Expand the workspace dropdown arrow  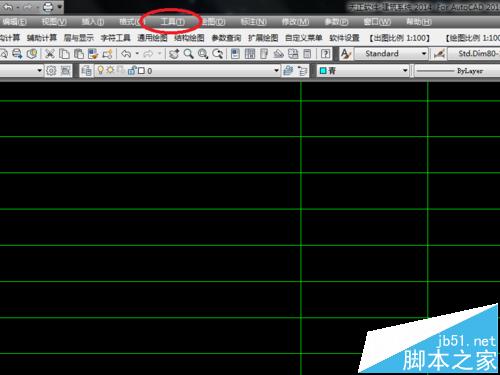point(39,71)
